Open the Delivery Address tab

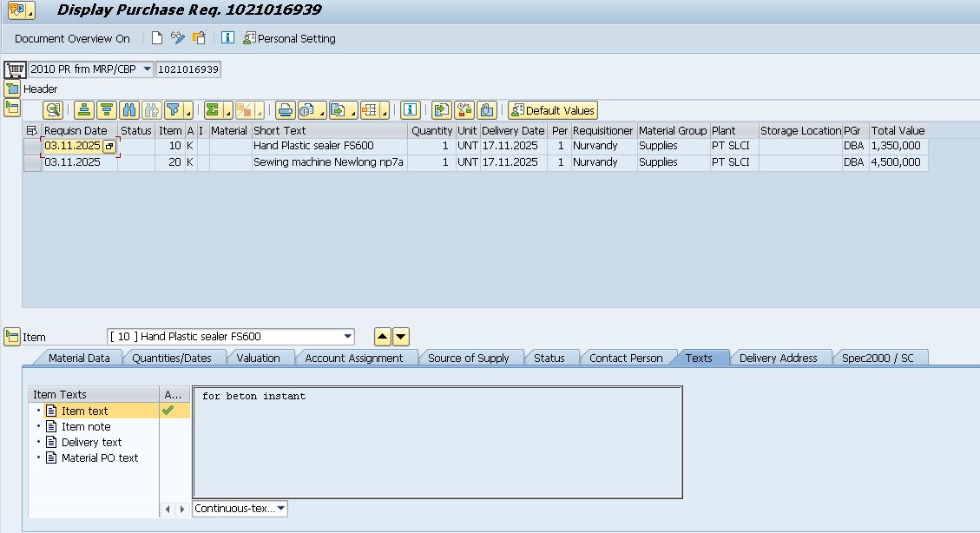[x=778, y=358]
